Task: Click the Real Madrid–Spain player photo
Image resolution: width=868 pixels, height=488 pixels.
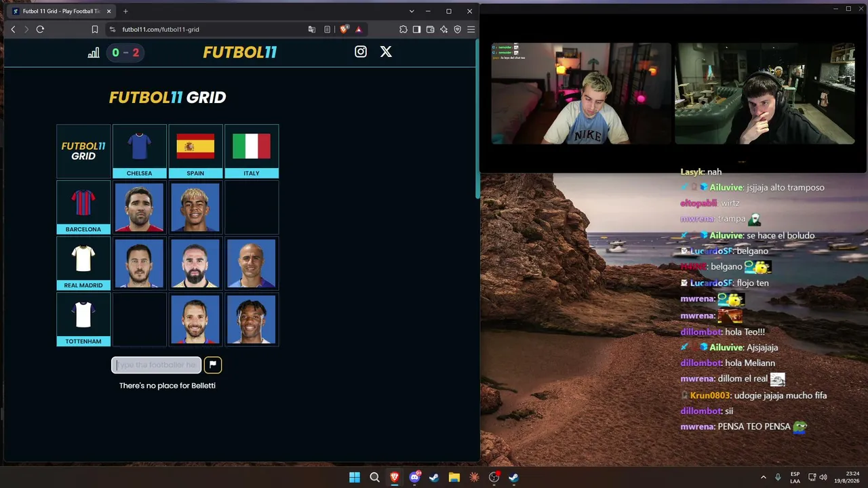Action: click(195, 264)
